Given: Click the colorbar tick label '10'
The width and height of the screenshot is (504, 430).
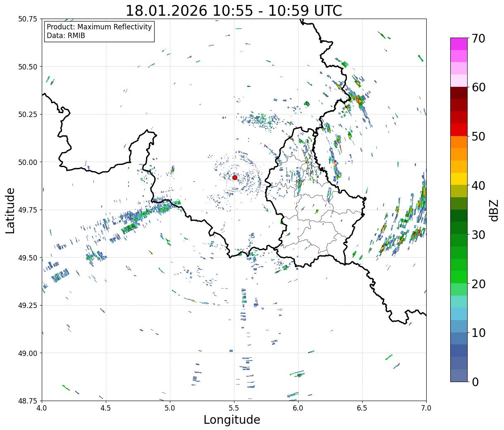Looking at the screenshot, I should pos(478,333).
